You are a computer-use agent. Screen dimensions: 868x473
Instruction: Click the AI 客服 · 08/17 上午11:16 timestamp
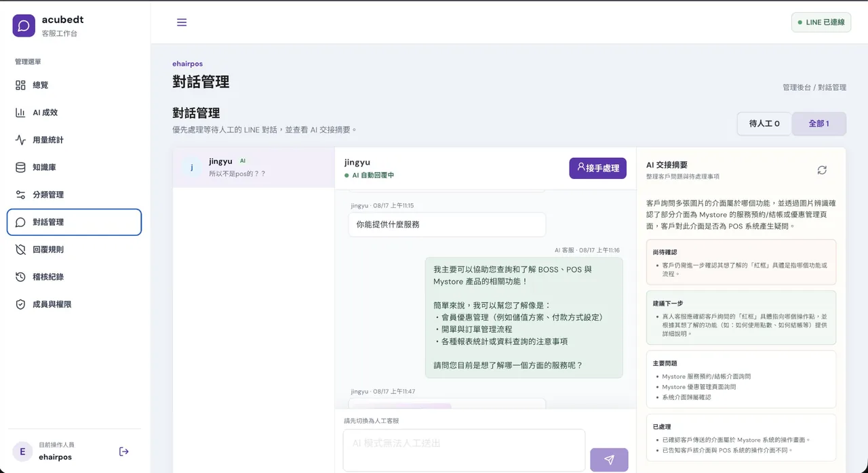click(587, 250)
